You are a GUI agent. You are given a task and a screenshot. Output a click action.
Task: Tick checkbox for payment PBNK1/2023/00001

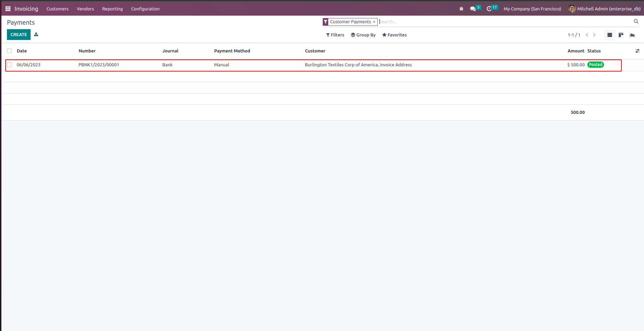click(x=9, y=65)
